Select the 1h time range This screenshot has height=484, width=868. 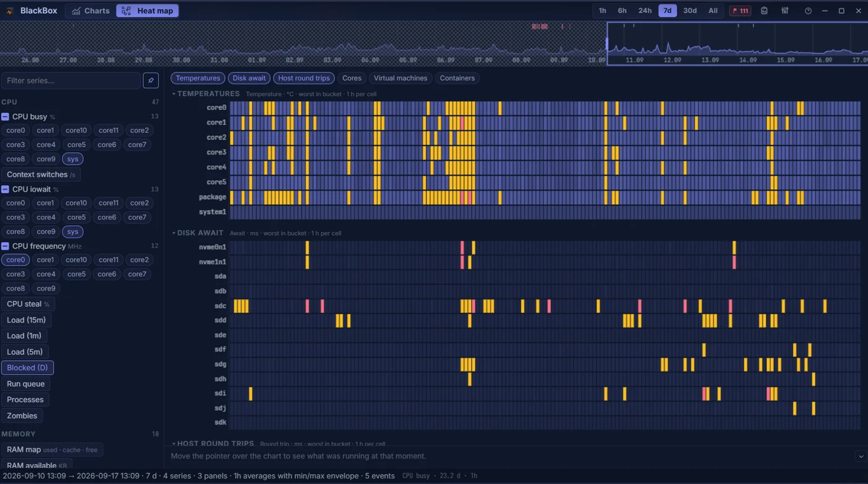point(602,11)
